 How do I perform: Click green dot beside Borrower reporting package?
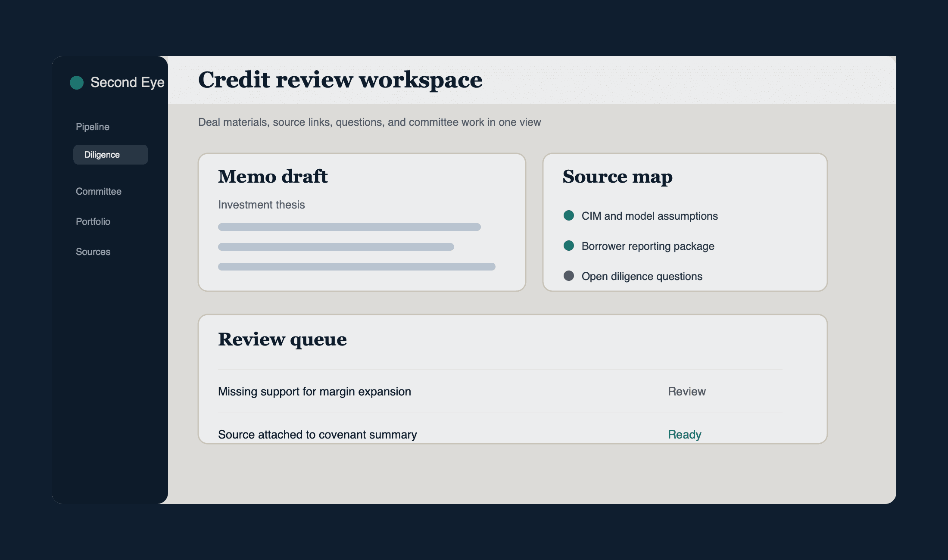pyautogui.click(x=569, y=246)
